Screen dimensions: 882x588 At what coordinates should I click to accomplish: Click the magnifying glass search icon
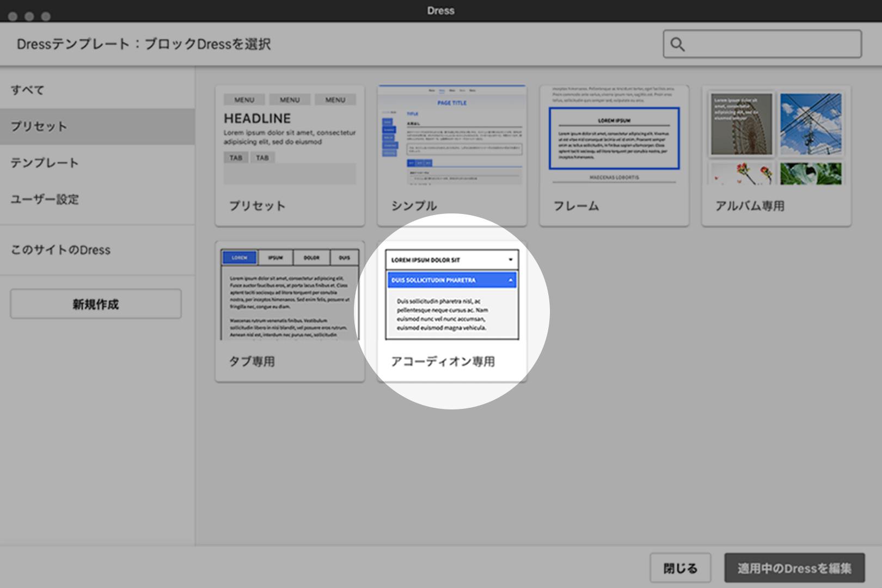pyautogui.click(x=678, y=44)
